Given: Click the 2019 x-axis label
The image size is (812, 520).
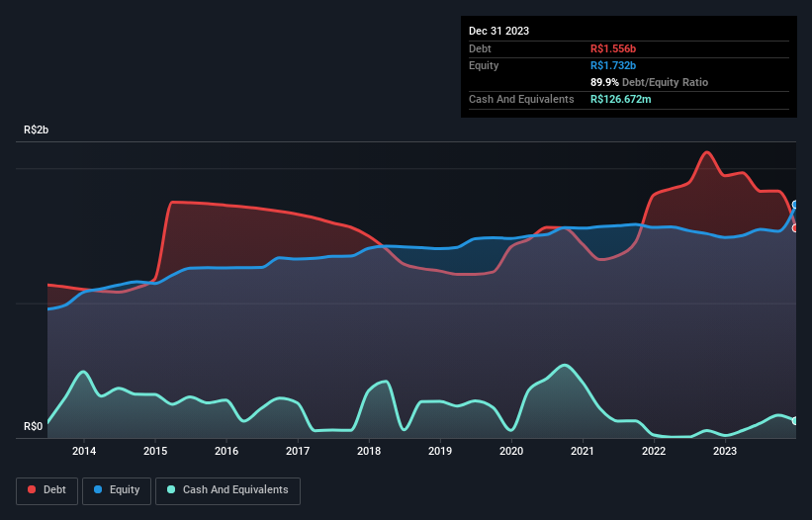Looking at the screenshot, I should click(440, 451).
